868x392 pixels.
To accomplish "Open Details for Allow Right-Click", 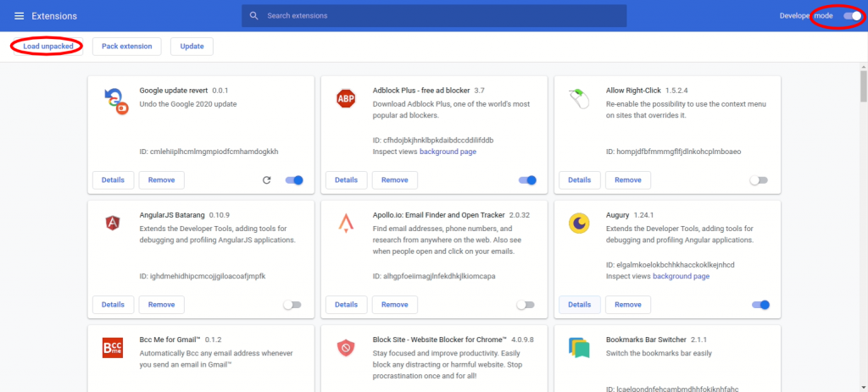I will (x=580, y=180).
